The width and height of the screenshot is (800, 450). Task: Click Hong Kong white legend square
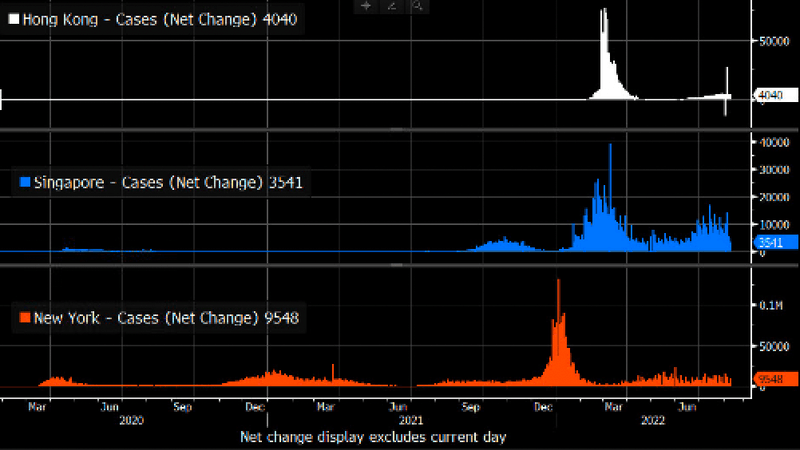[x=14, y=18]
